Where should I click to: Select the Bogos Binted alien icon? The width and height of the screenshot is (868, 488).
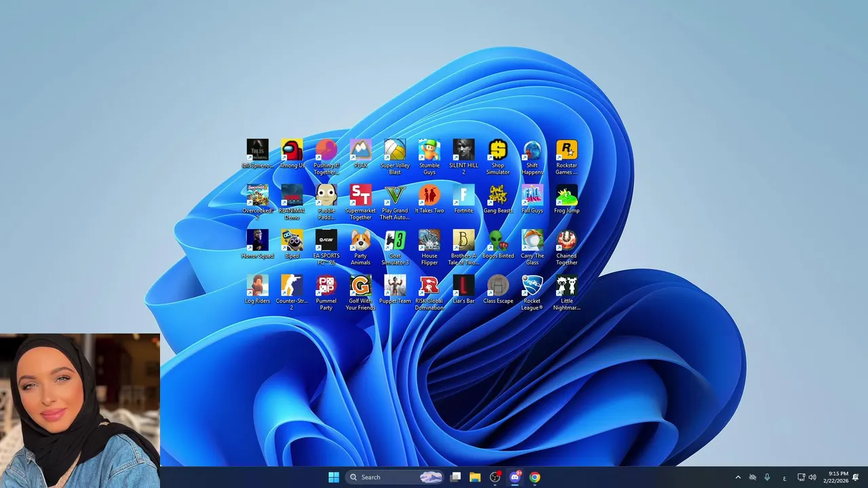(x=498, y=245)
